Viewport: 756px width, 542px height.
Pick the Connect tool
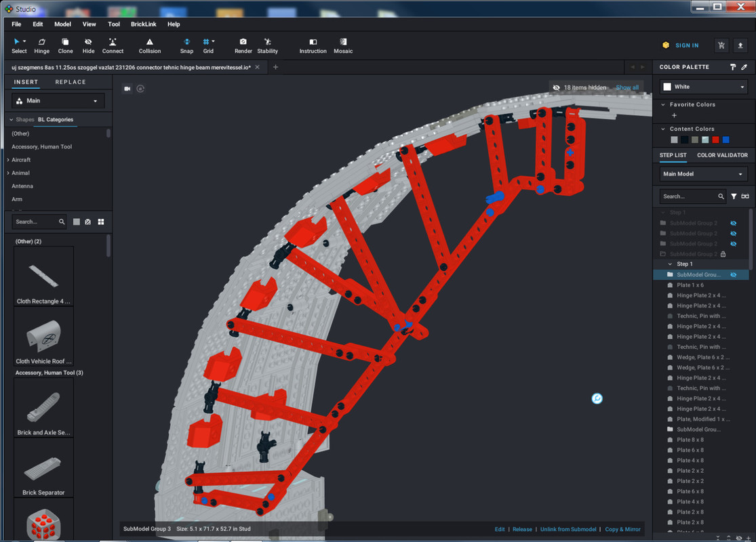(113, 45)
